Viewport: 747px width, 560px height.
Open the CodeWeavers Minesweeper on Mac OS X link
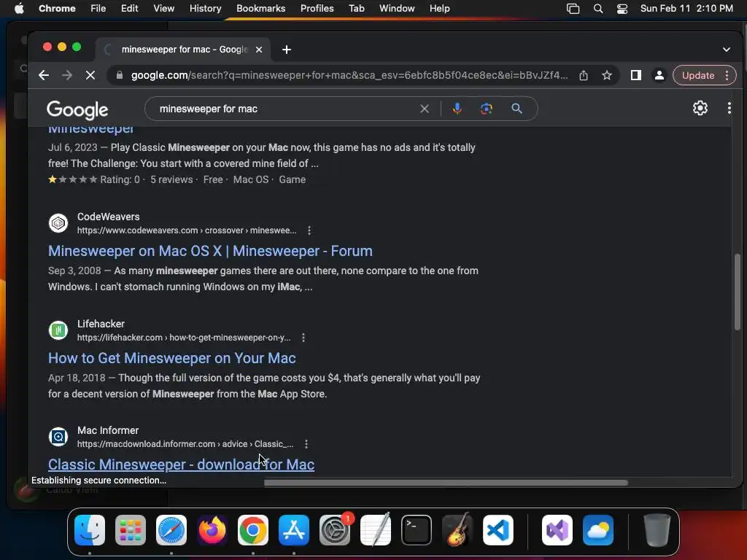210,251
